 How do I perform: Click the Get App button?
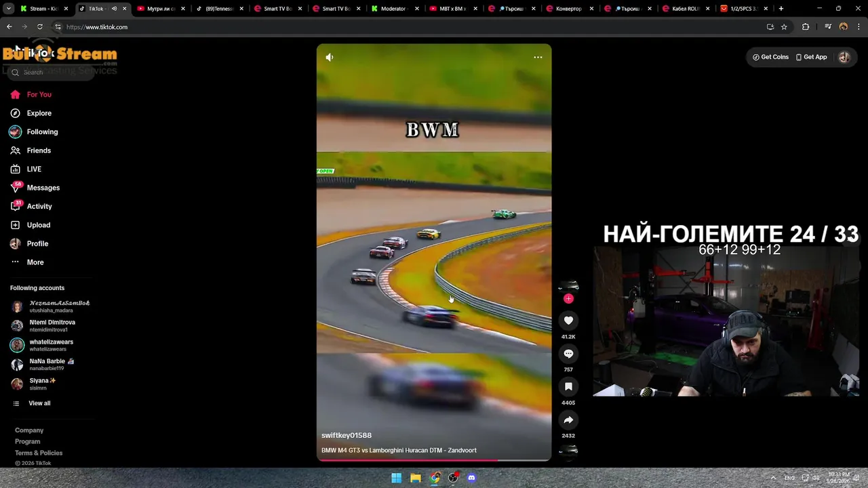pyautogui.click(x=812, y=58)
